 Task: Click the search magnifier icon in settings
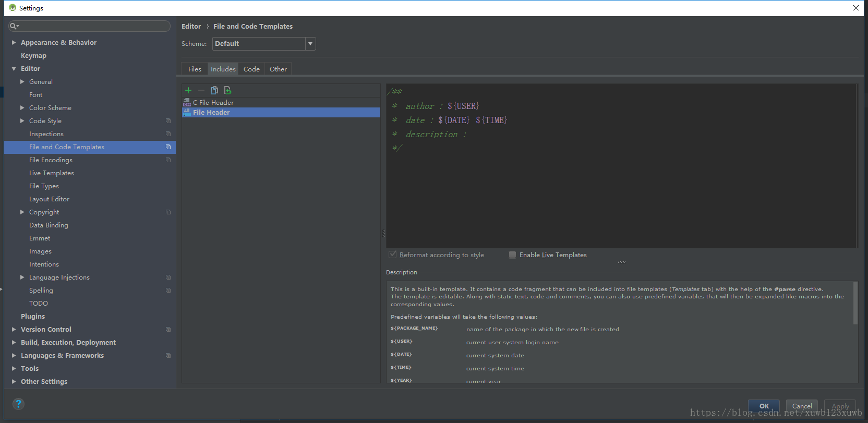pyautogui.click(x=14, y=26)
